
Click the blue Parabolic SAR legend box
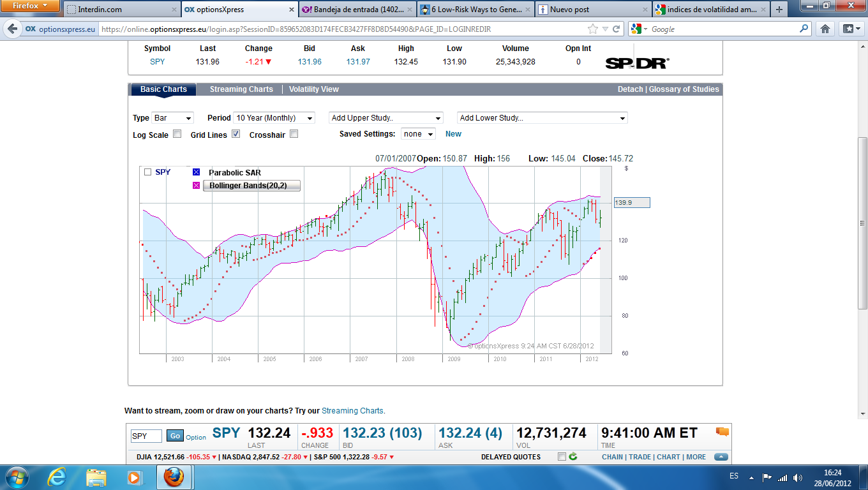(197, 172)
